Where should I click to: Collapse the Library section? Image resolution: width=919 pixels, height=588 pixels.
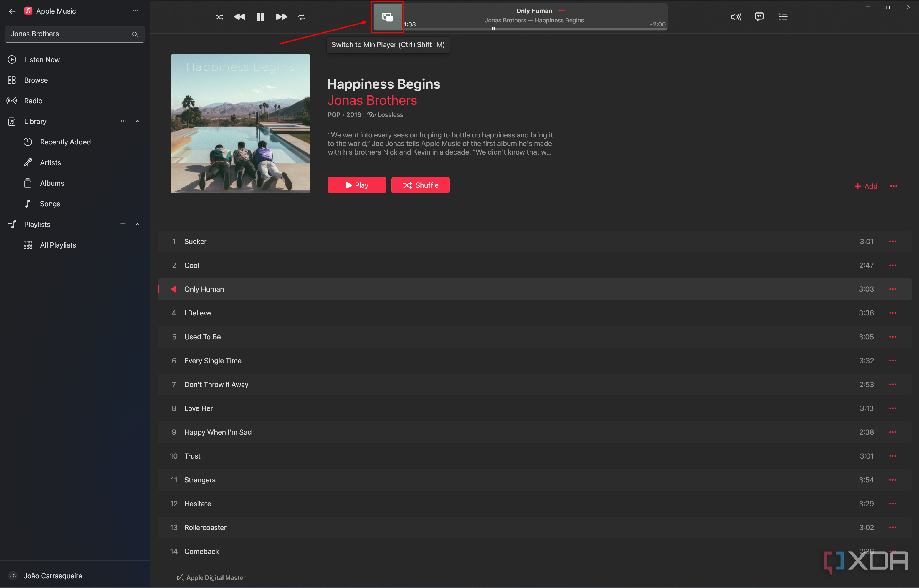138,121
